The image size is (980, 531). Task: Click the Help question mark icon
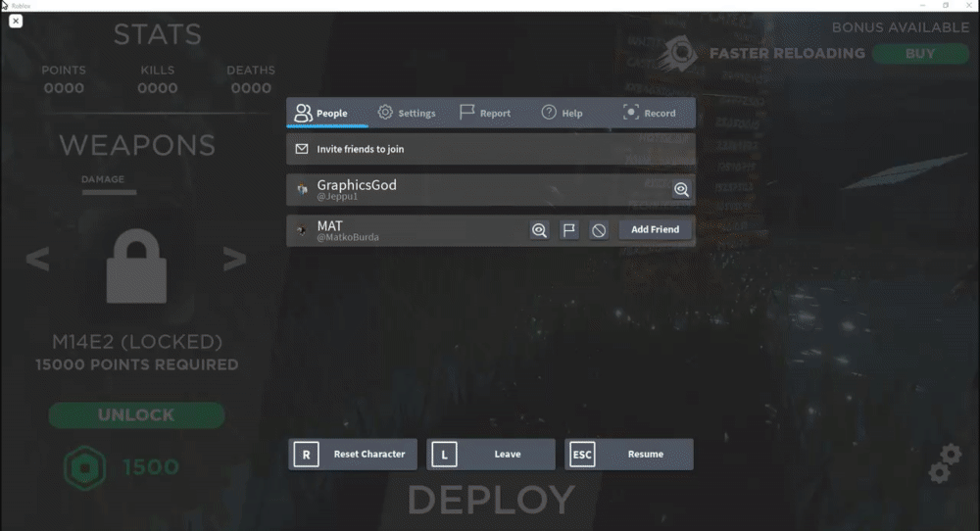(x=549, y=112)
